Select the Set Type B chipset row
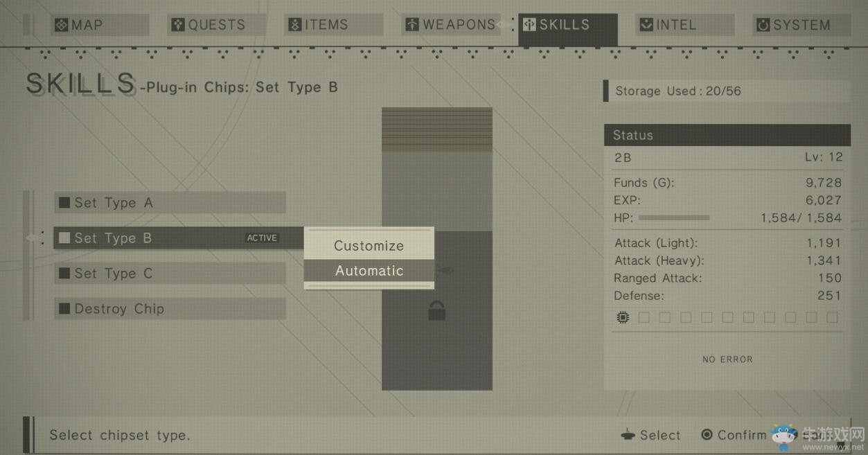868x455 pixels. tap(178, 238)
